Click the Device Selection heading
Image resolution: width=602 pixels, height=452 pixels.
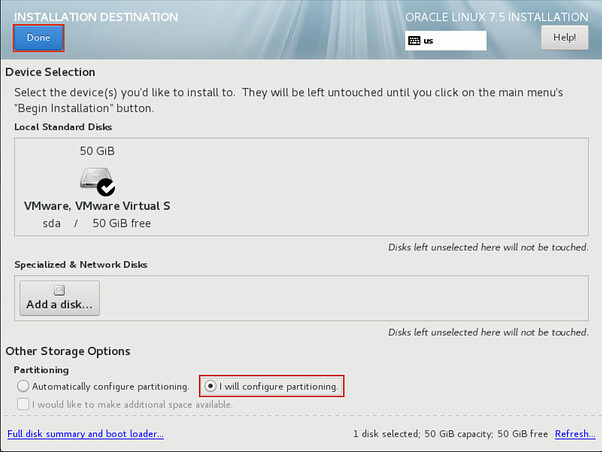50,72
